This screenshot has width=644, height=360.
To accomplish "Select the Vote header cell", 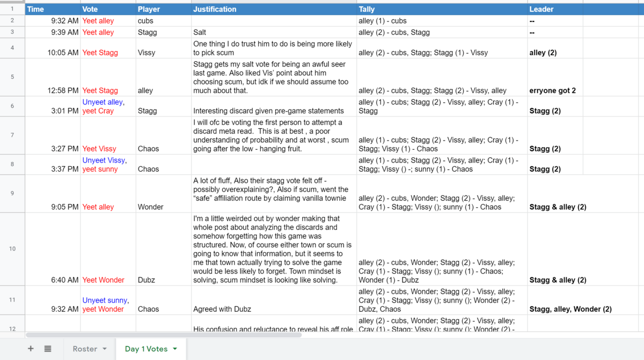I will [107, 9].
